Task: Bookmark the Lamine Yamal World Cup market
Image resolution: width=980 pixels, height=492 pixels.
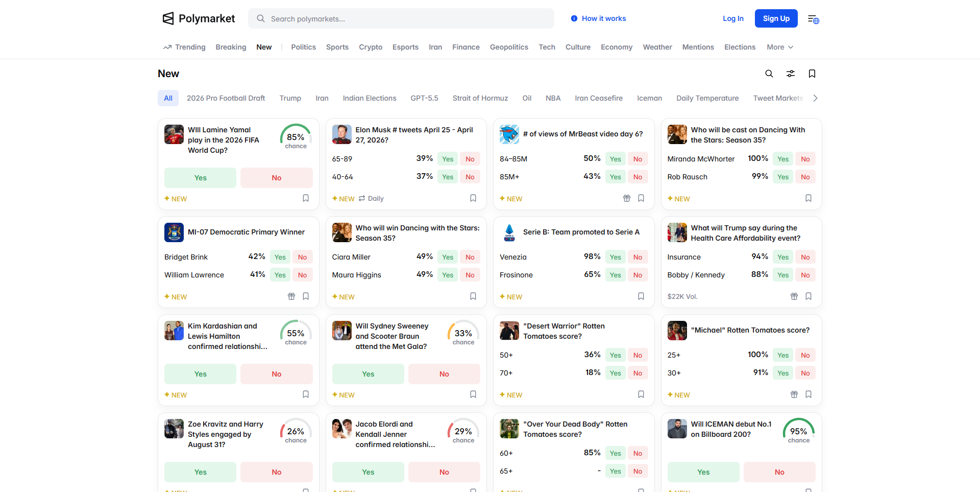Action: point(306,198)
